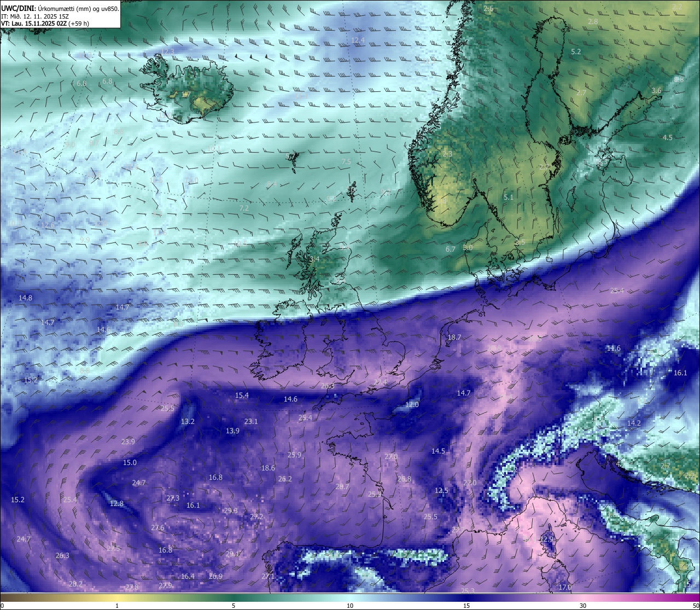Screen dimensions: 700x610
Task: Click the color scale label '15'
Action: click(466, 606)
